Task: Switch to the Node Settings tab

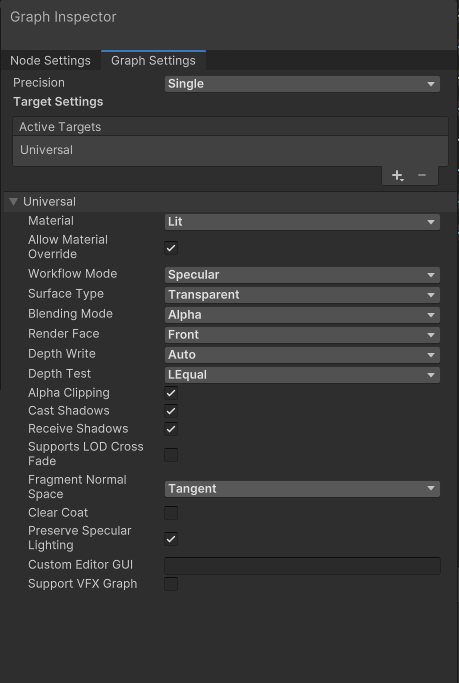Action: pos(51,61)
